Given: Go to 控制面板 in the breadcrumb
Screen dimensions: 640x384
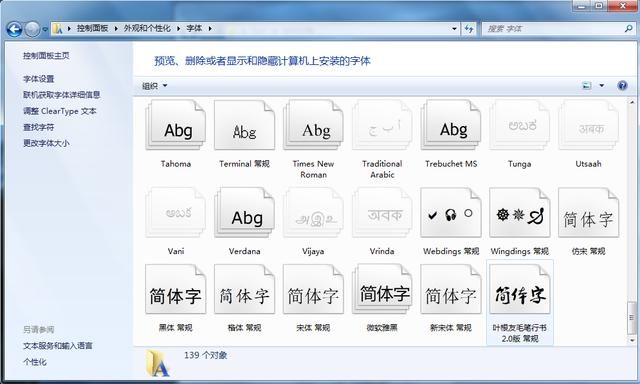Looking at the screenshot, I should (93, 28).
